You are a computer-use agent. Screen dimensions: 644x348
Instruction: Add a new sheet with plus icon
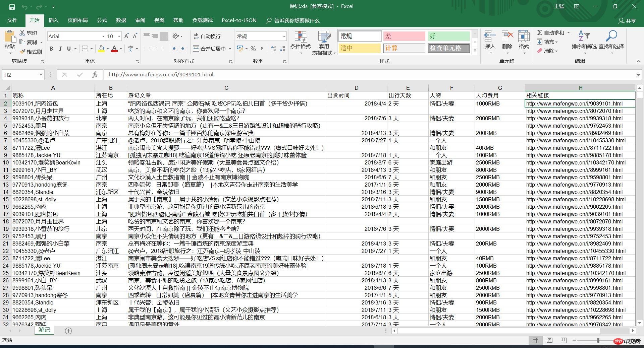pos(68,331)
